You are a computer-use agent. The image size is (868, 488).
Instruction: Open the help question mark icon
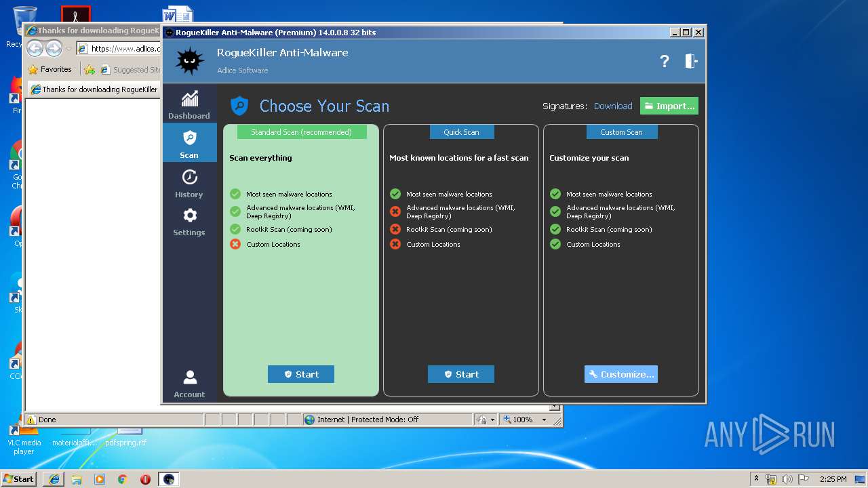[665, 61]
